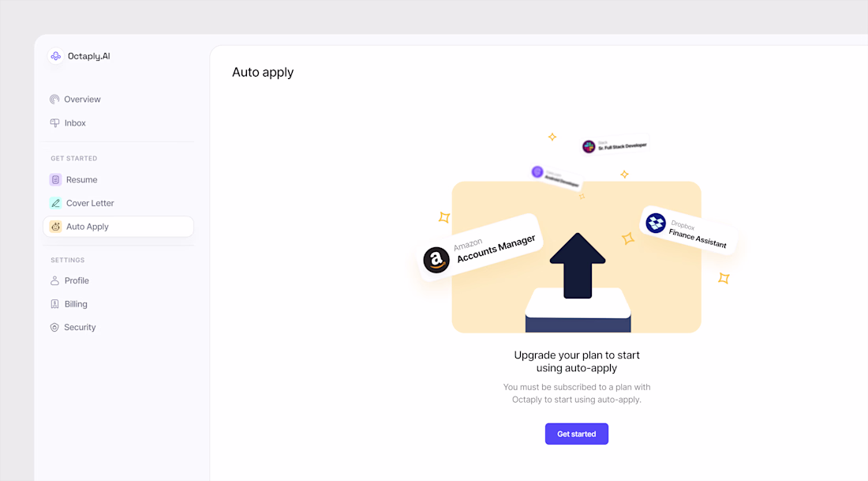Click the Sr. Full Stack Developer card
The image size is (868, 481).
coord(615,146)
